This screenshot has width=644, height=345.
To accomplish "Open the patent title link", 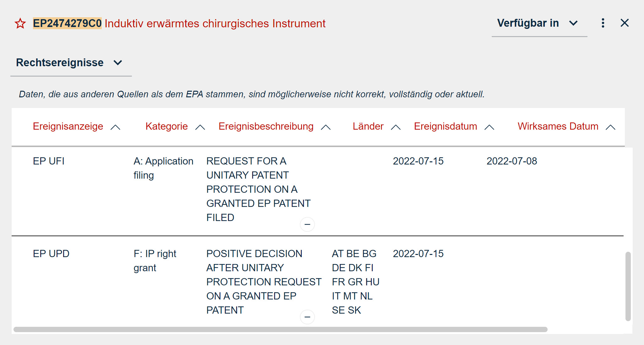I will tap(215, 24).
